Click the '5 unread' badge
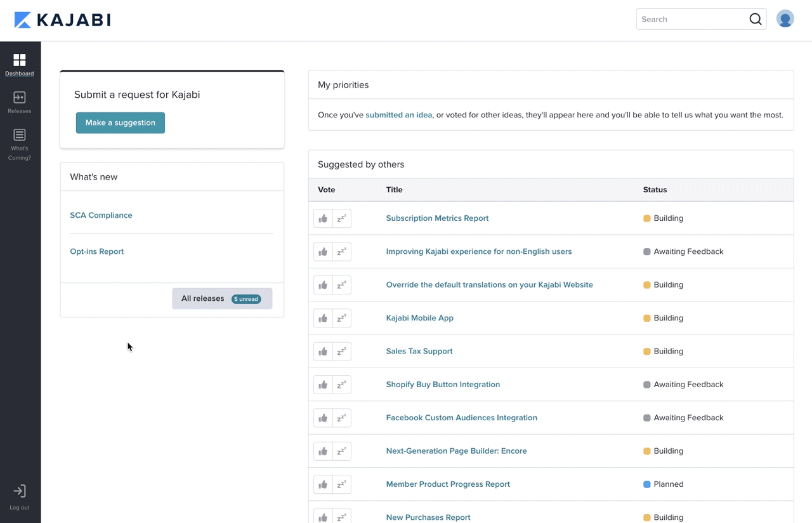The width and height of the screenshot is (812, 523). [x=246, y=299]
